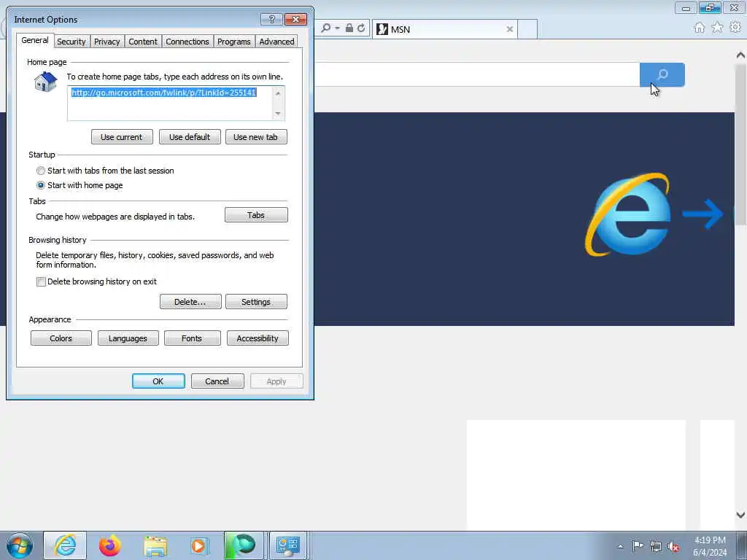Open the Colors appearance button
This screenshot has height=560, width=747.
pyautogui.click(x=61, y=338)
